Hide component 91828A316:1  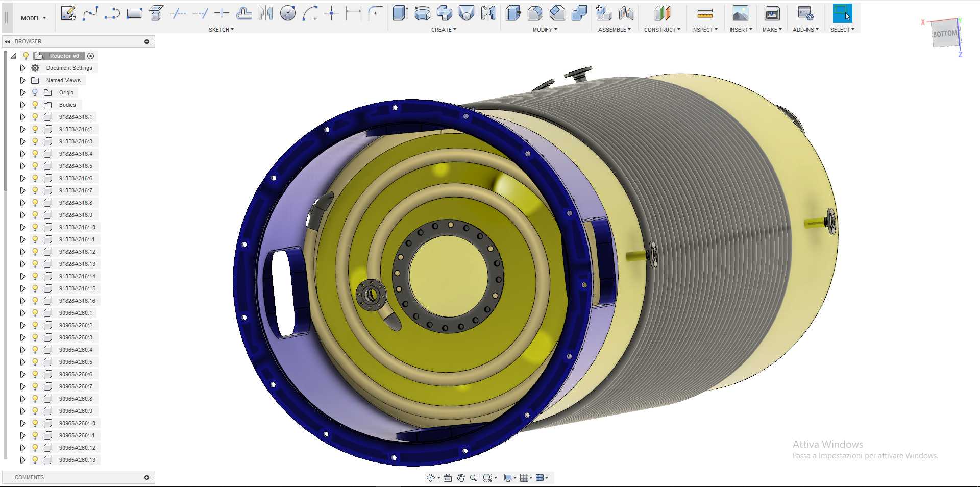[x=35, y=117]
